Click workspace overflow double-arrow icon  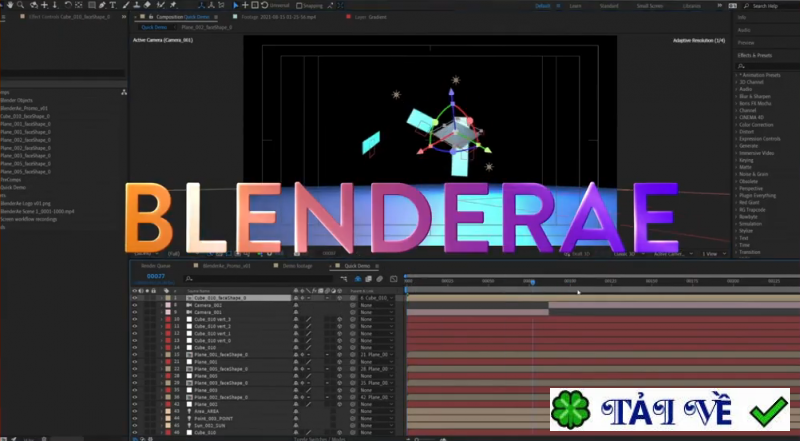point(719,6)
